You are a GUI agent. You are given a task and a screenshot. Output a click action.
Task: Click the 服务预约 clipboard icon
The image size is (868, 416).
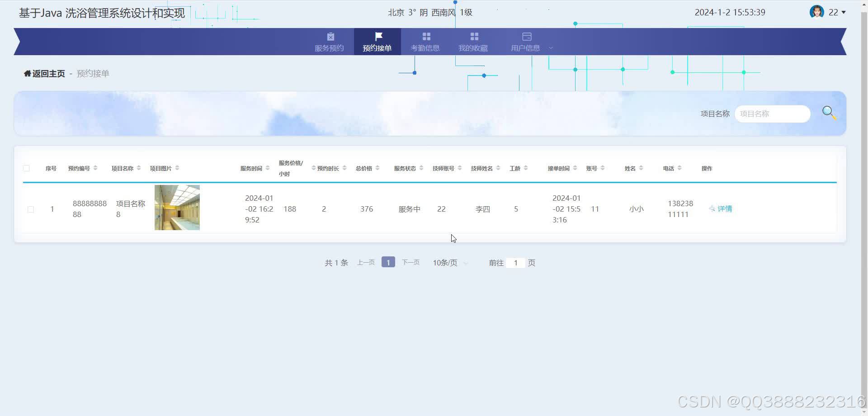pos(330,36)
